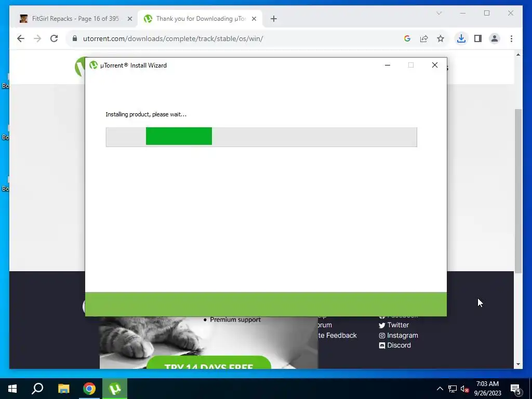Image resolution: width=532 pixels, height=399 pixels.
Task: Show hidden system tray icons
Action: pos(440,389)
